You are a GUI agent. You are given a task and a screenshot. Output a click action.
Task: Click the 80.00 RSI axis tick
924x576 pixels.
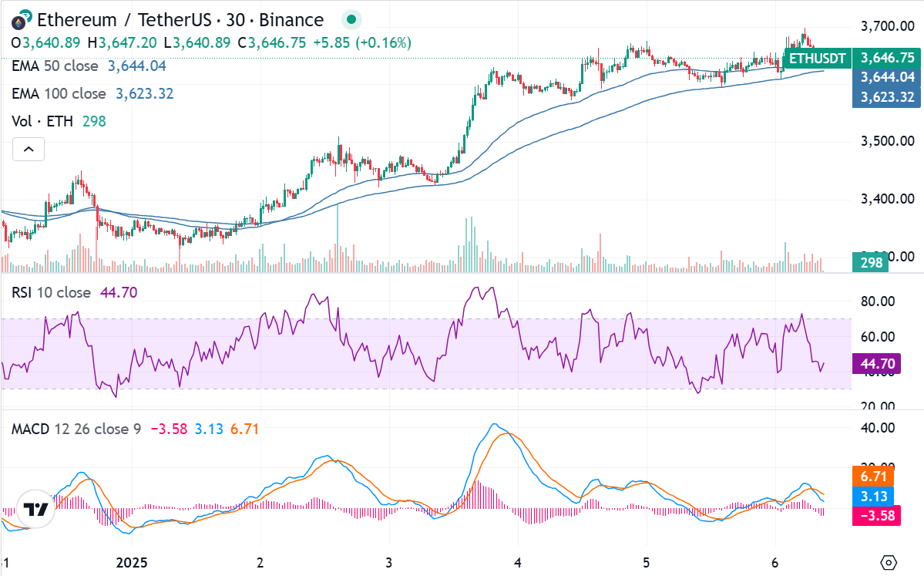[878, 301]
